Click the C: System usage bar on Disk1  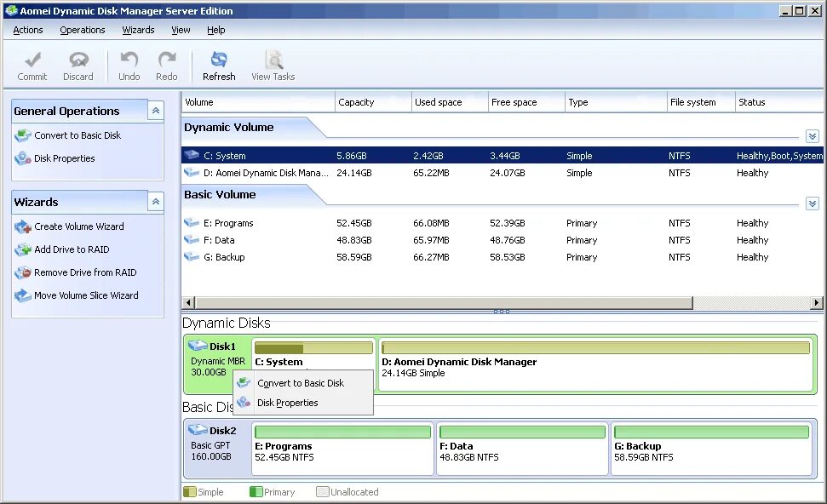313,348
